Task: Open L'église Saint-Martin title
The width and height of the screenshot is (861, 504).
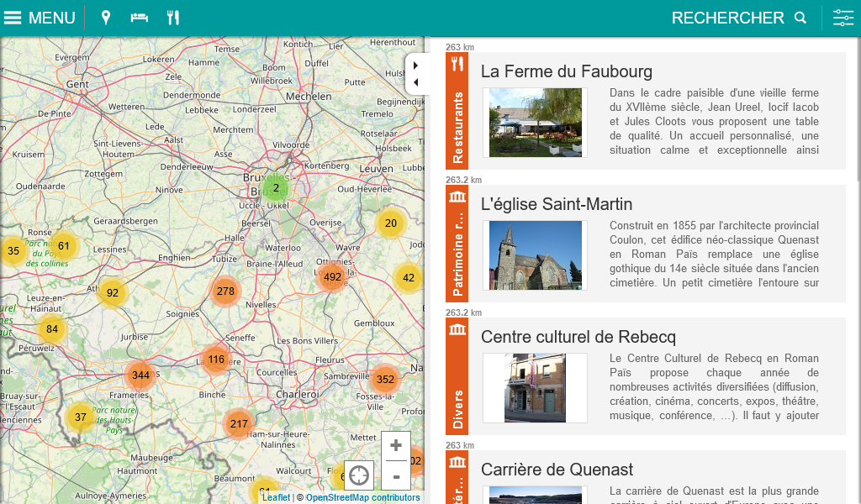Action: pyautogui.click(x=557, y=204)
